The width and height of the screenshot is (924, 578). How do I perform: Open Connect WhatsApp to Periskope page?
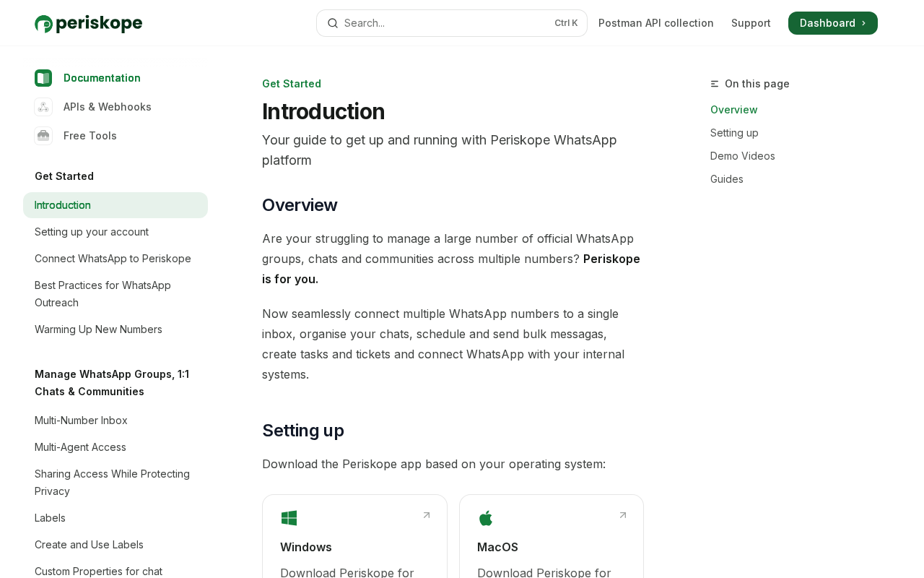(x=113, y=259)
